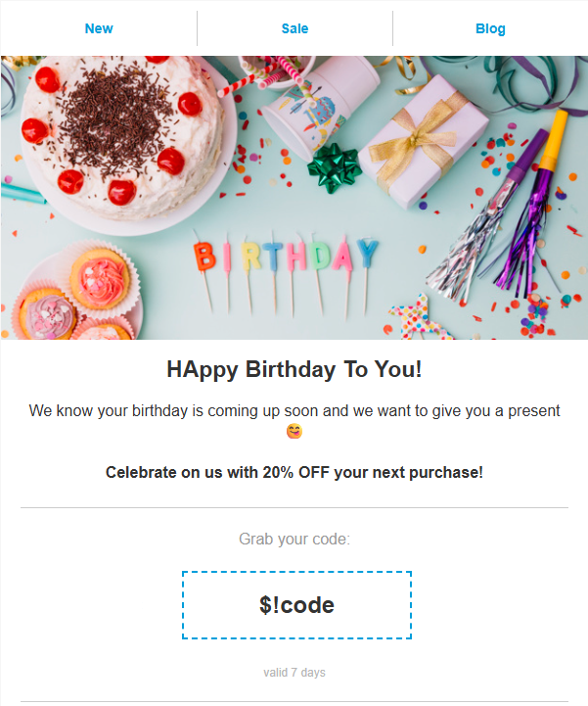Click the divider line above 'Grab your code'
Viewport: 588px width, 706px height.
pyautogui.click(x=294, y=507)
